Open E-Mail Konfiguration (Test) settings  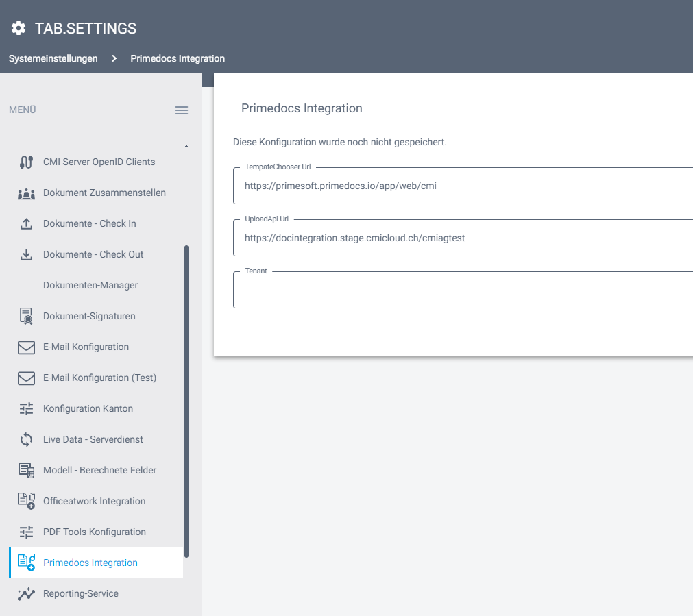[96, 378]
